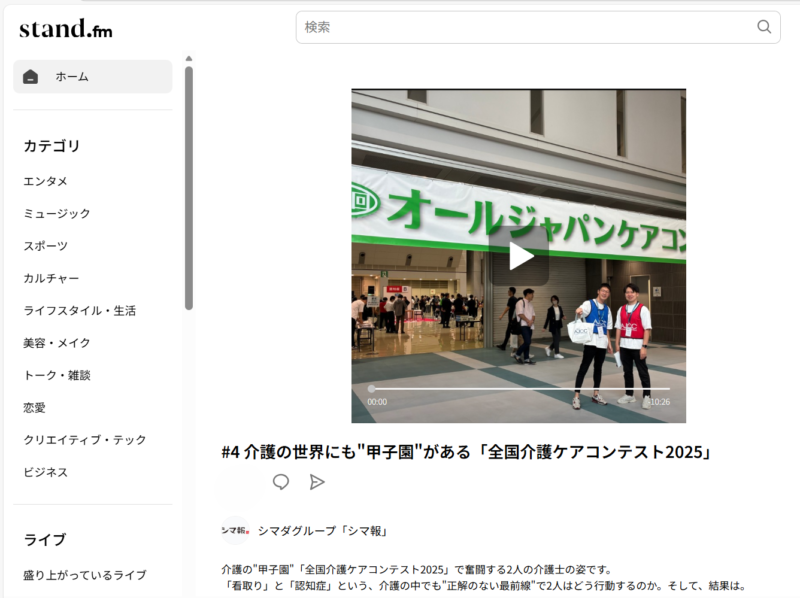Share episode using paper plane icon
The height and width of the screenshot is (598, 800).
317,482
